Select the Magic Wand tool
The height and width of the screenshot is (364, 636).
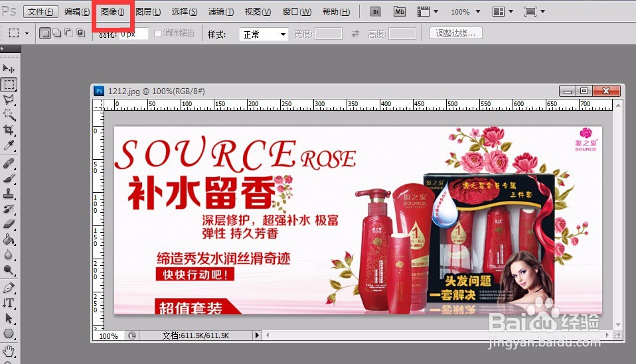click(9, 115)
